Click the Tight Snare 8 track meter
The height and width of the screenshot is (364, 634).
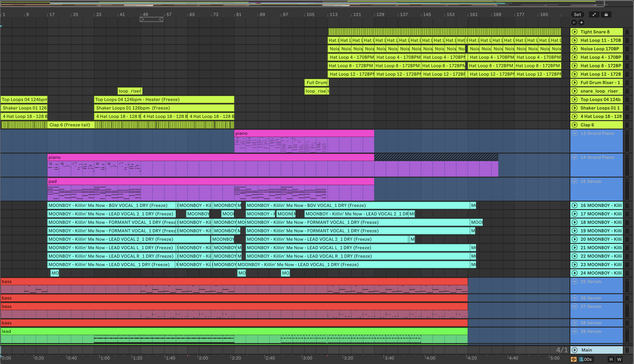627,32
